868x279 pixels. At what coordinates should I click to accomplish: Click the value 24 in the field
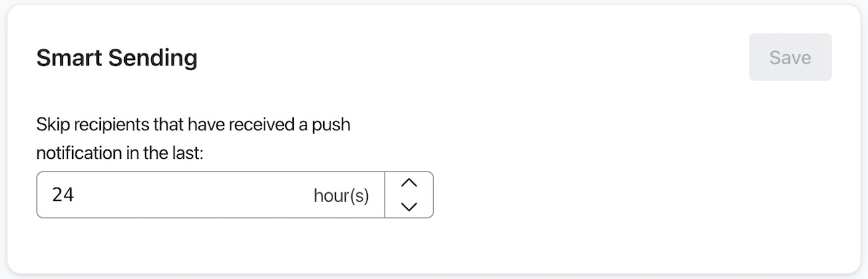[x=63, y=195]
